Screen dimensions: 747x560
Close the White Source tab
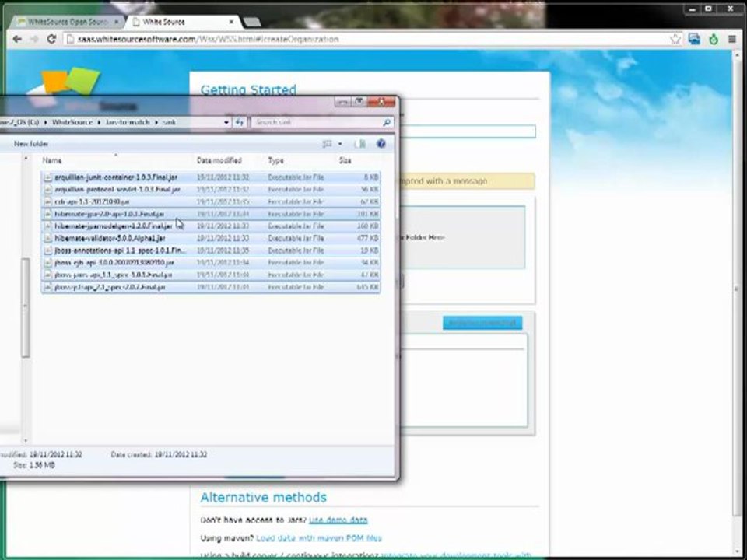pos(232,22)
